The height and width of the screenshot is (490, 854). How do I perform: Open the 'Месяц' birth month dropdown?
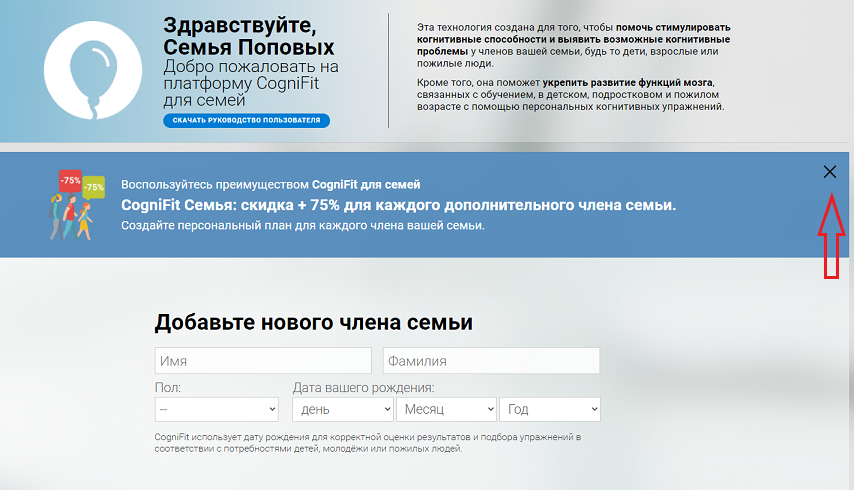(x=446, y=409)
